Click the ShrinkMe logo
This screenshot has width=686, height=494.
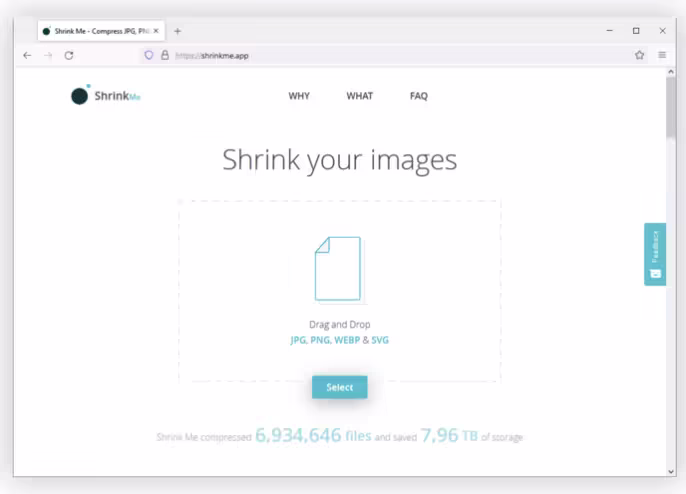pos(105,96)
